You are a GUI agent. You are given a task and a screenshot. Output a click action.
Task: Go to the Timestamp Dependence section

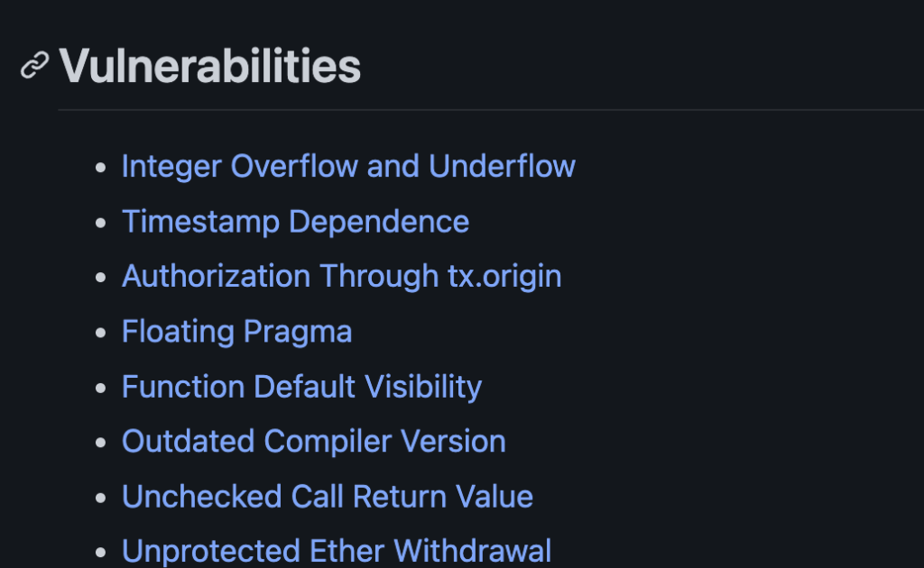pos(295,222)
